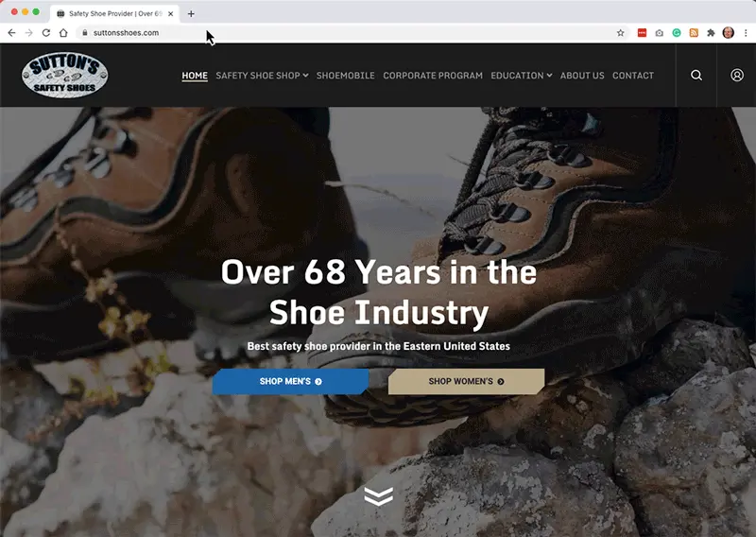Screen dimensions: 756x537
Task: Click the macOS yellow minimize button
Action: (26, 11)
